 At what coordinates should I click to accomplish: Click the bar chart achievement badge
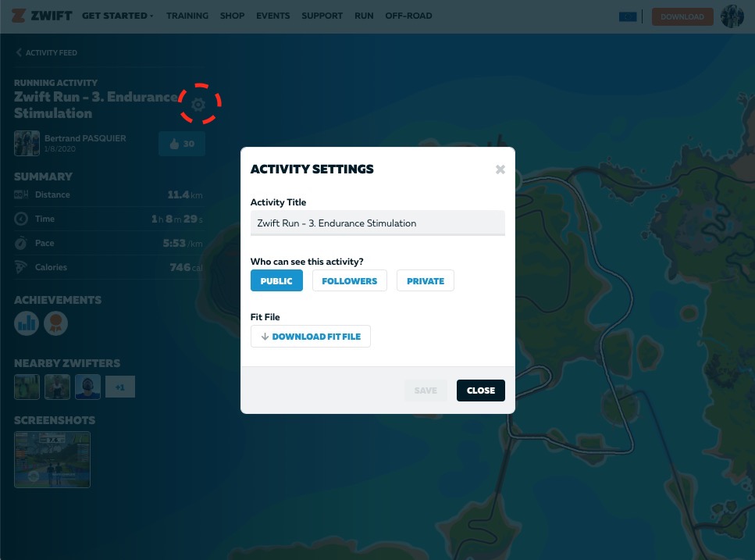click(x=27, y=323)
